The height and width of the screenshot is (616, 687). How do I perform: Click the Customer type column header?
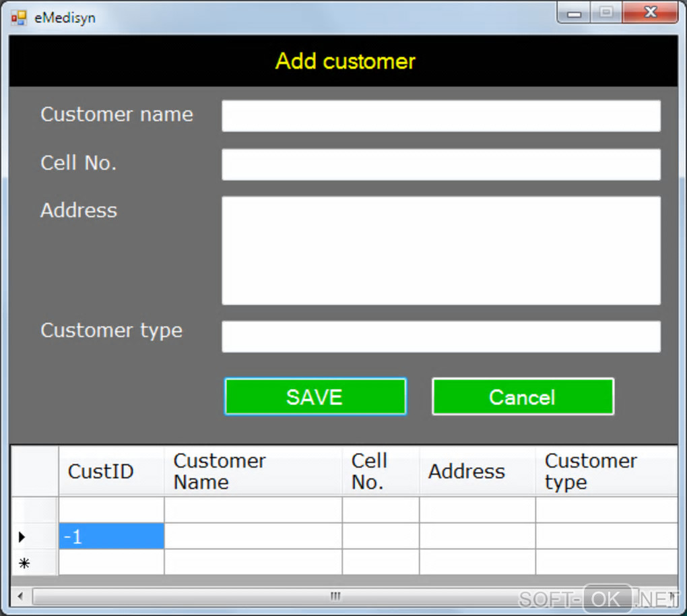pyautogui.click(x=606, y=471)
